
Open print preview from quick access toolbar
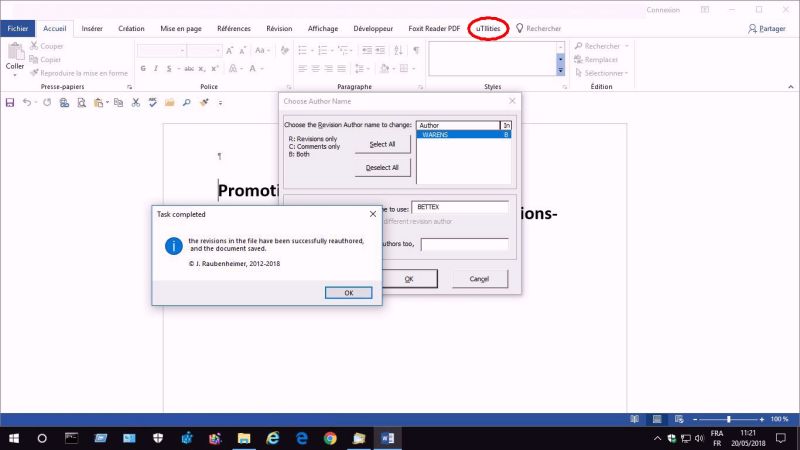click(82, 103)
